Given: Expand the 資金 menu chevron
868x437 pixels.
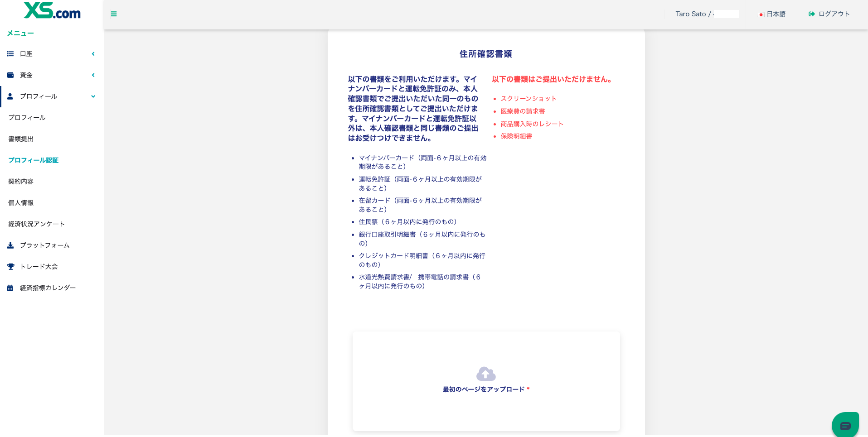Looking at the screenshot, I should [x=93, y=75].
